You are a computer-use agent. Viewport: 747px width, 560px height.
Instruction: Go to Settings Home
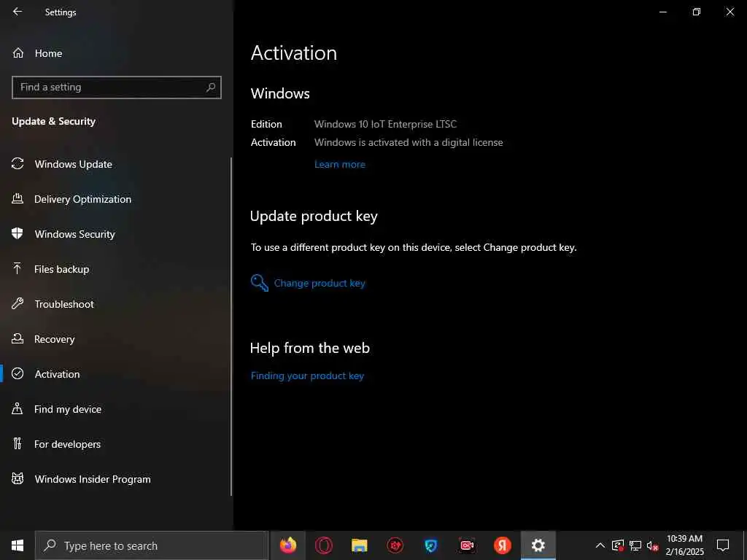[x=48, y=53]
